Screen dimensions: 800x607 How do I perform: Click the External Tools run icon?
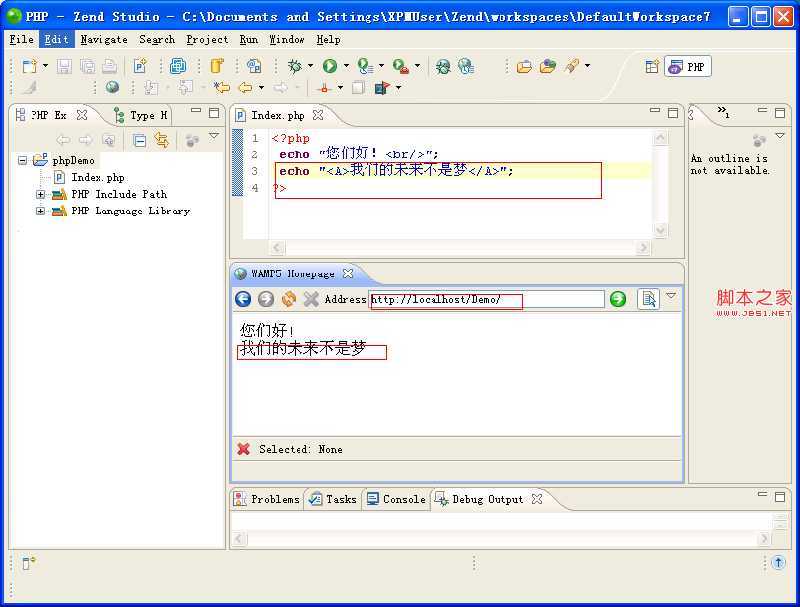(x=401, y=66)
